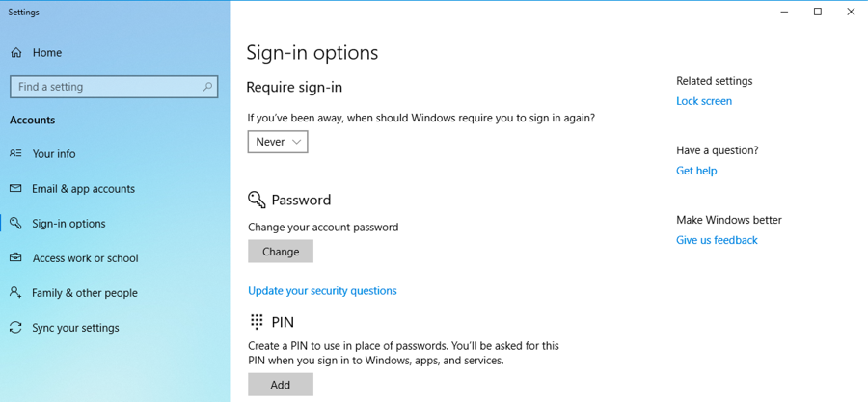
Task: Click the Family & other people icon
Action: (15, 293)
